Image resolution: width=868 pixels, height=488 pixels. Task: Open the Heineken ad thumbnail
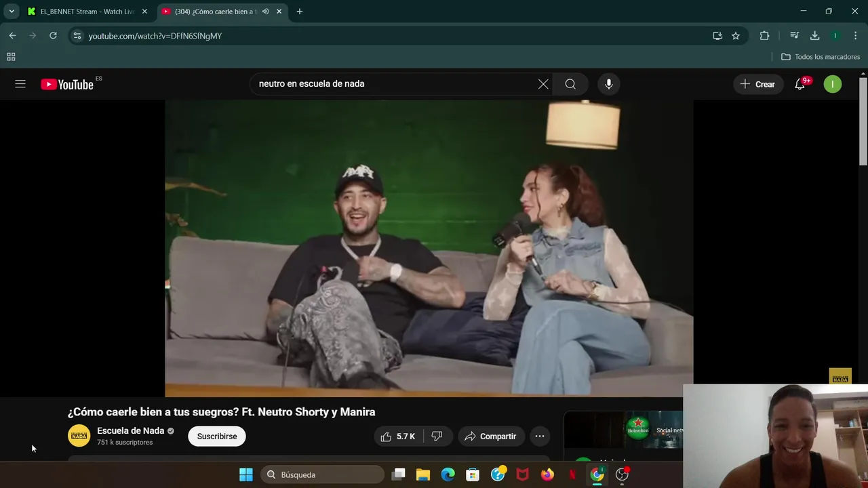coord(623,430)
